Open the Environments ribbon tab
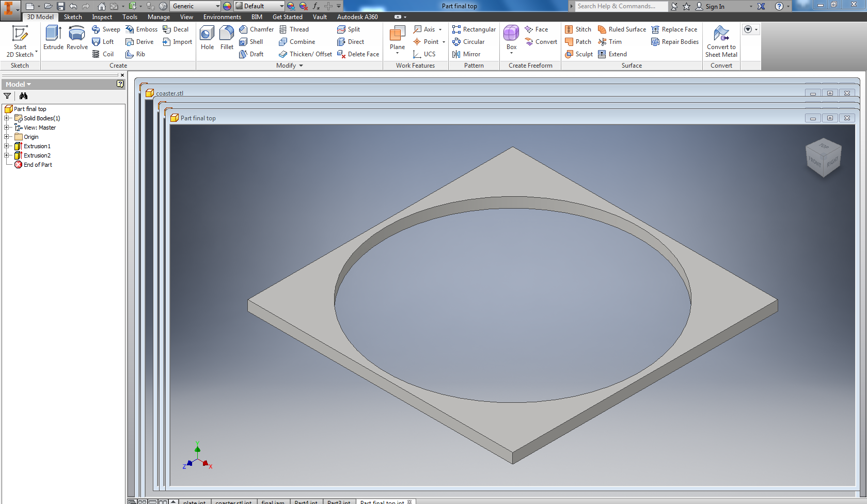The width and height of the screenshot is (867, 504). click(x=222, y=17)
